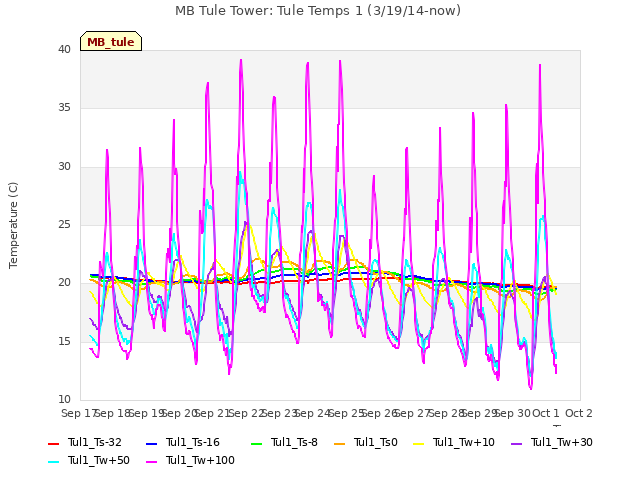Image resolution: width=640 pixels, height=480 pixels.
Task: Select the Tul1_Ts-16 legend label
Action: 193,442
